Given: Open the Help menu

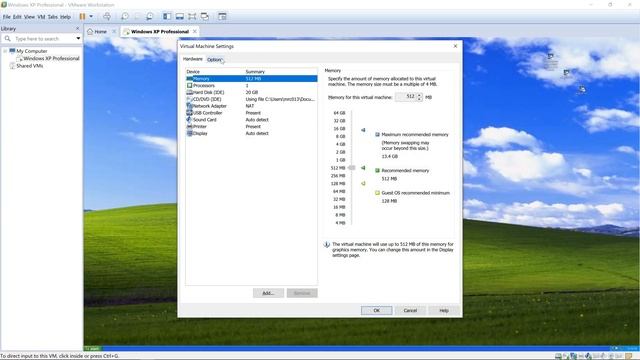Looking at the screenshot, I should point(65,17).
